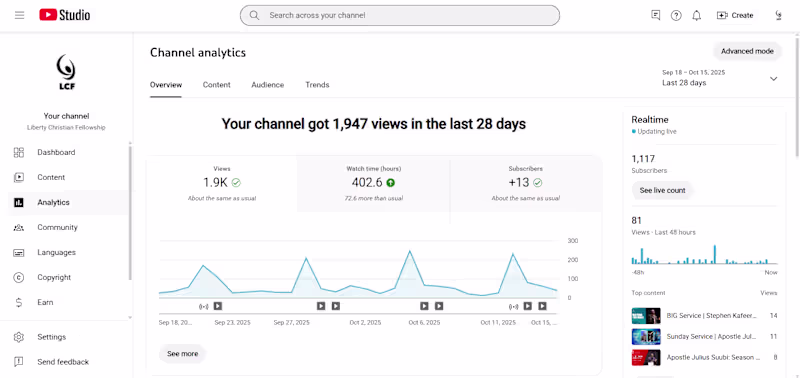
Task: Click the search magnifier icon
Action: click(x=254, y=15)
